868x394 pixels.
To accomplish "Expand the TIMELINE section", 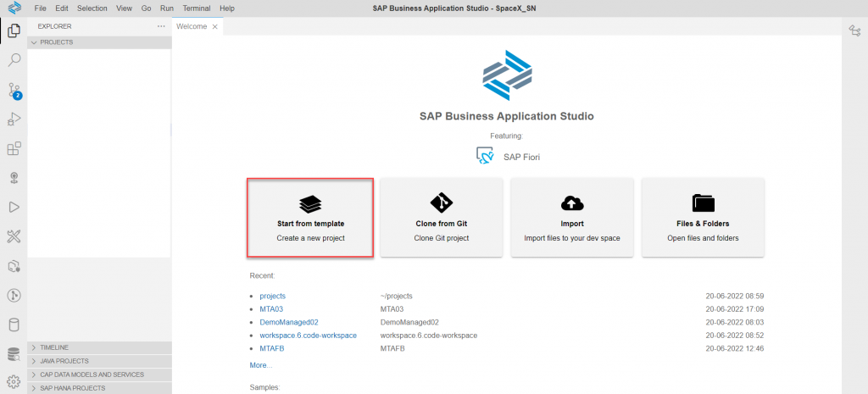I will pyautogui.click(x=100, y=347).
